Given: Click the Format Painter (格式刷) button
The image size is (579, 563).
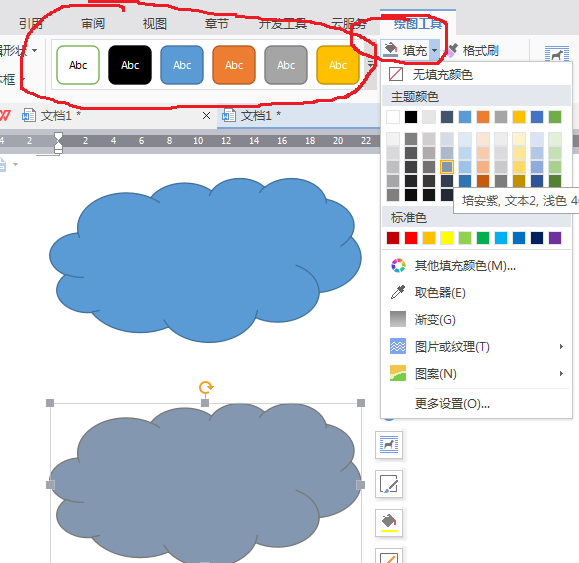Looking at the screenshot, I should (473, 50).
